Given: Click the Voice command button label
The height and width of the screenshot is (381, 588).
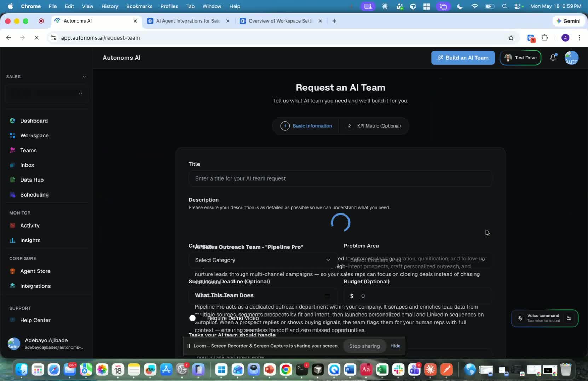Looking at the screenshot, I should [543, 316].
